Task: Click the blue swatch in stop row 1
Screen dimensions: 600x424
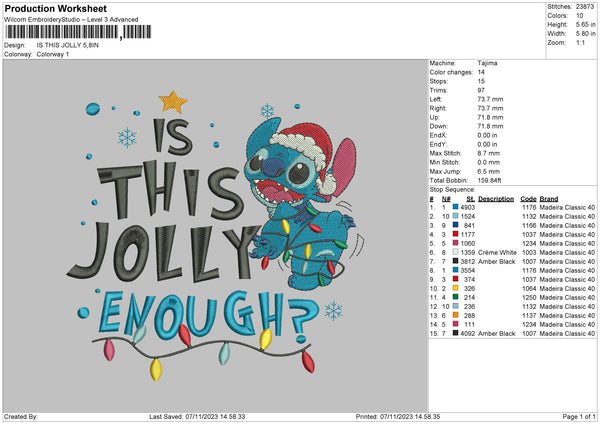Action: pyautogui.click(x=455, y=207)
